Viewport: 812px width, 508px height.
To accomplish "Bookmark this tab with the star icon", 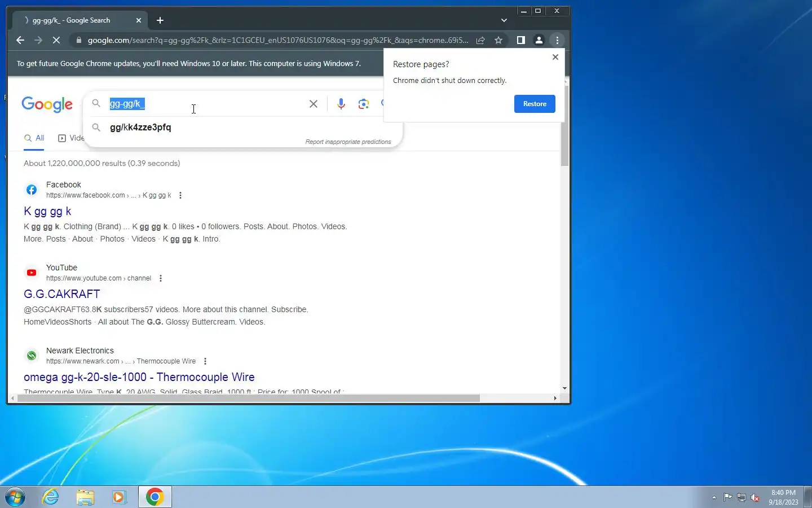I will [498, 40].
